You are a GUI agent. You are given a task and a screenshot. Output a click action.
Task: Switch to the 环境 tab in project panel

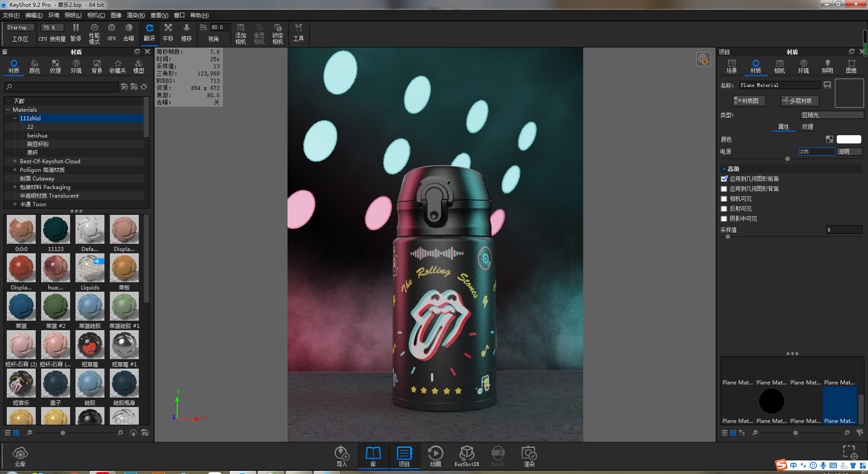point(803,66)
